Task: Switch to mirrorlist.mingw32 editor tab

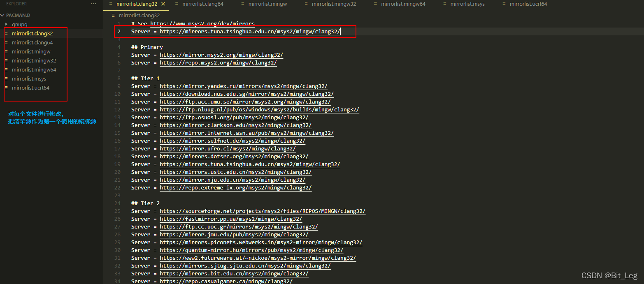Action: [x=334, y=4]
